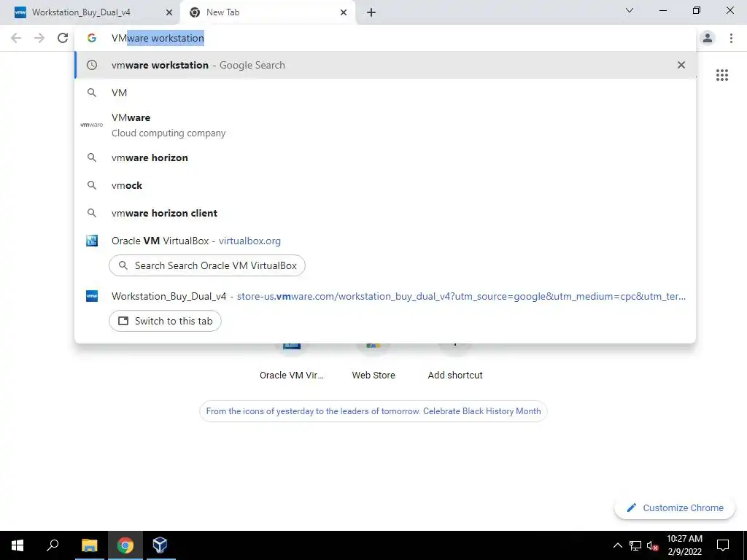Screen dimensions: 747x560
Task: Open the user profile avatar
Action: (x=708, y=38)
